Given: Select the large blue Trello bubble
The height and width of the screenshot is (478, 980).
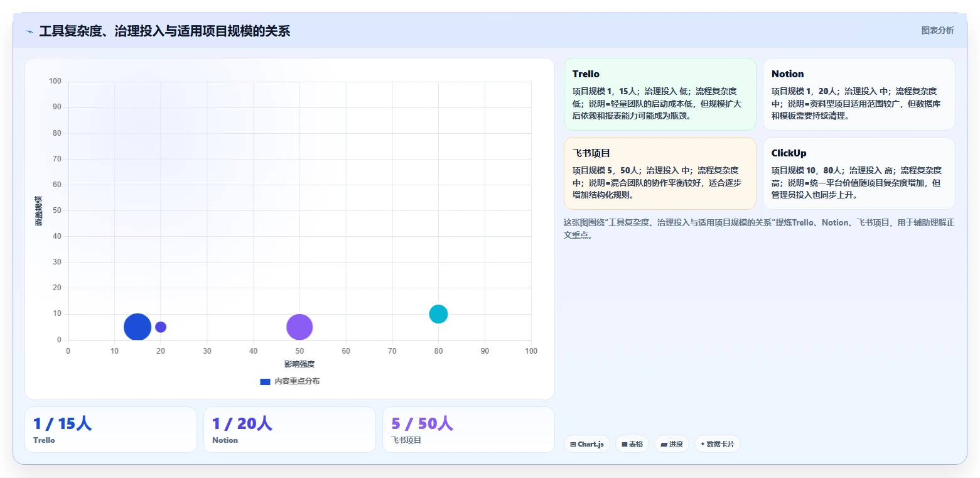Looking at the screenshot, I should [x=137, y=327].
